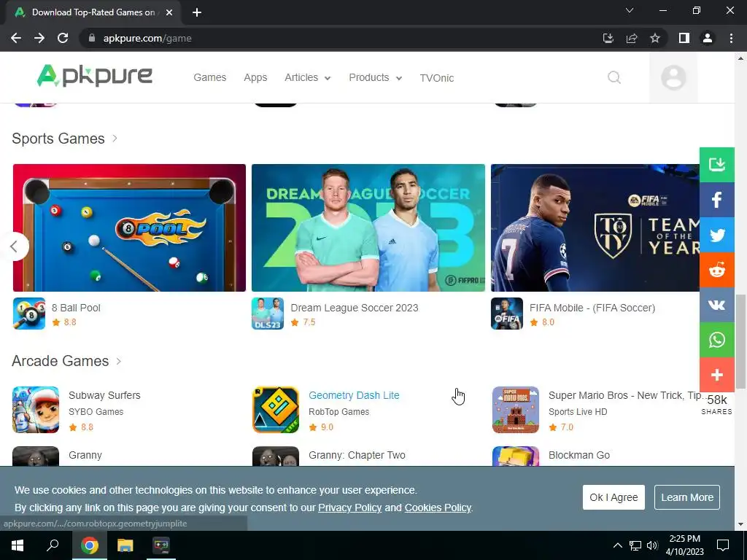Click the Learn More button

coord(687,497)
